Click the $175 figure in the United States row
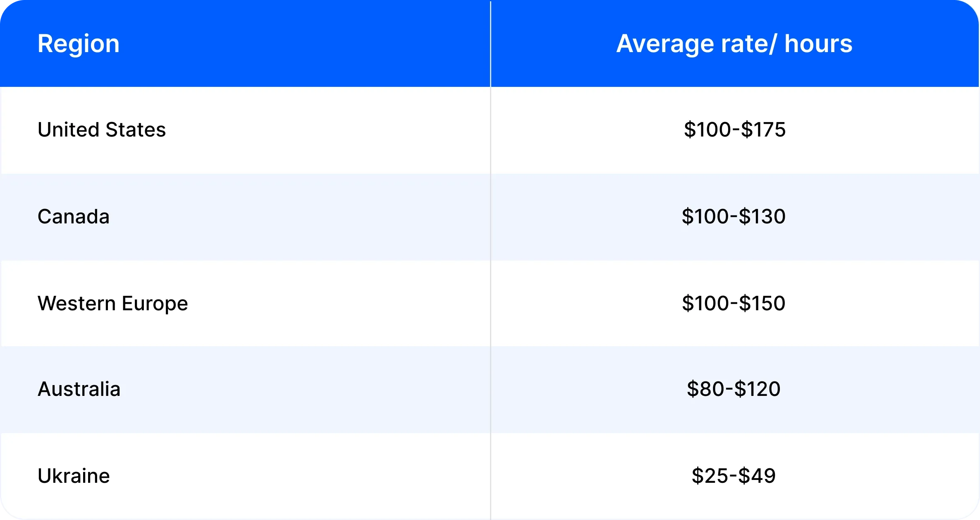The width and height of the screenshot is (980, 520). 763,129
